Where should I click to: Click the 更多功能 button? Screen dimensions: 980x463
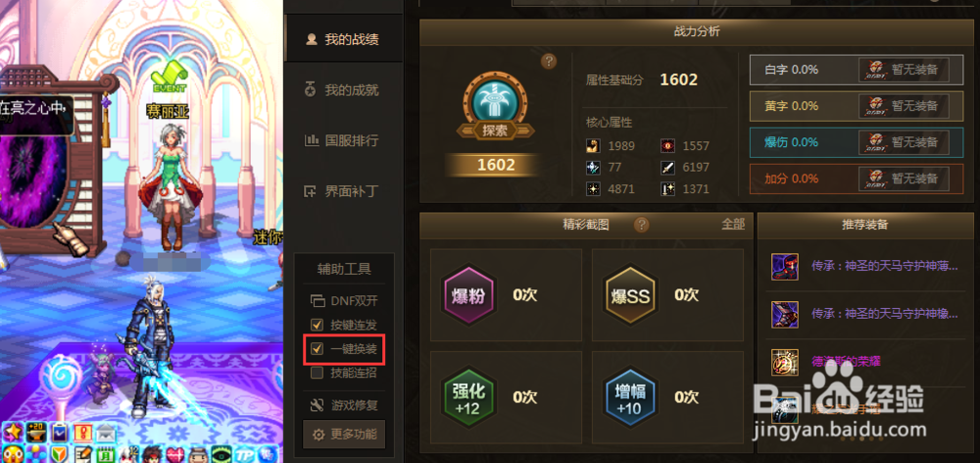[x=344, y=435]
